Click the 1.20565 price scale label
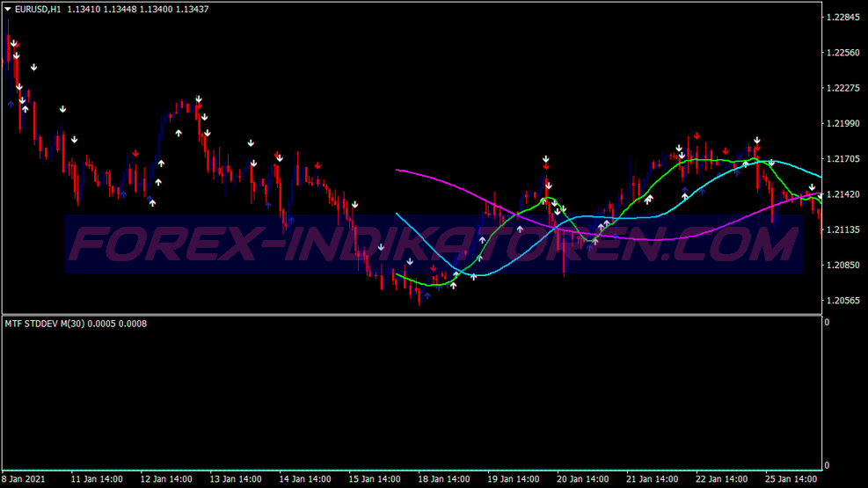Viewport: 868px width, 488px height. (843, 301)
